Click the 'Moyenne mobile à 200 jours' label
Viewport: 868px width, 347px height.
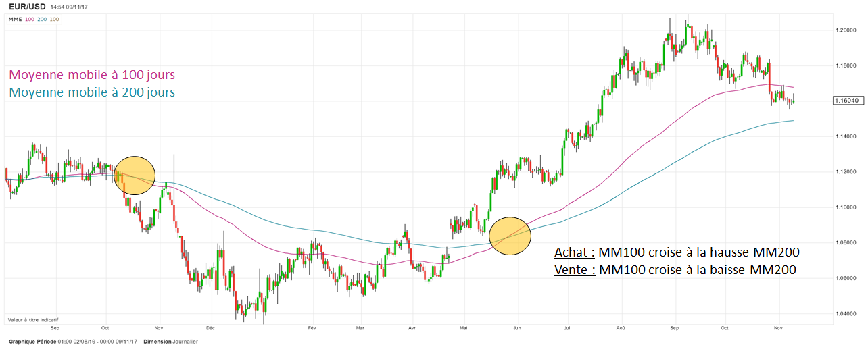[x=93, y=92]
